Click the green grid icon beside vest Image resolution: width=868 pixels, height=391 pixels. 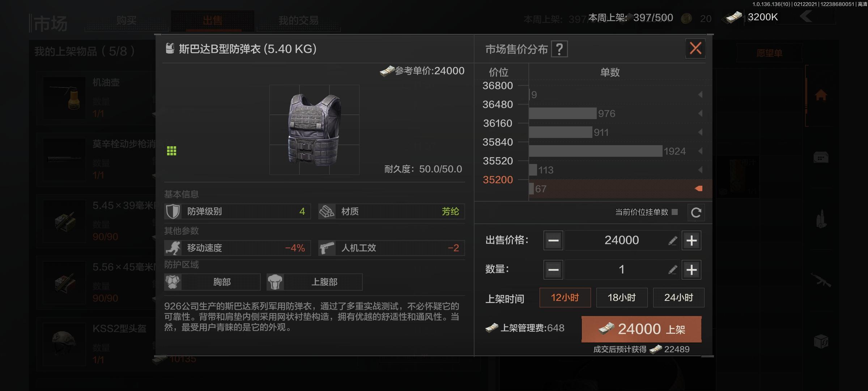point(171,151)
